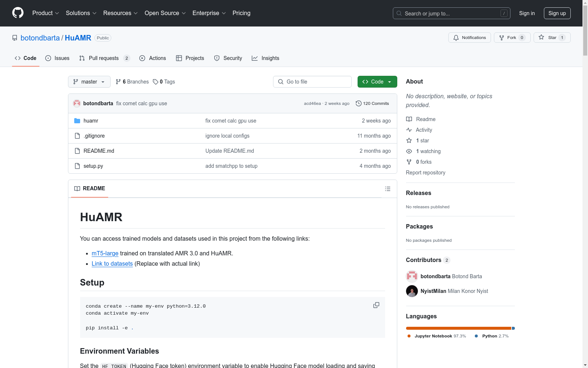
Task: Click the eye icon beside watching
Action: click(x=409, y=151)
